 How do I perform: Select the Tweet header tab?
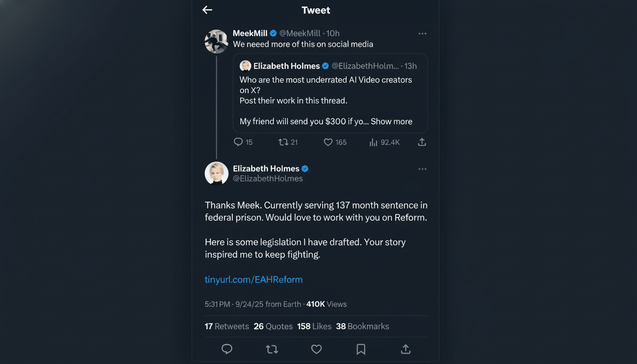316,9
